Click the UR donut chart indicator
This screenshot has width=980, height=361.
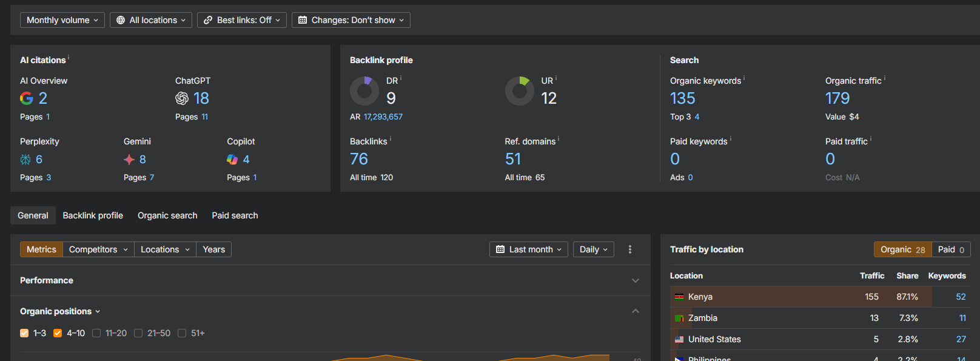click(520, 91)
